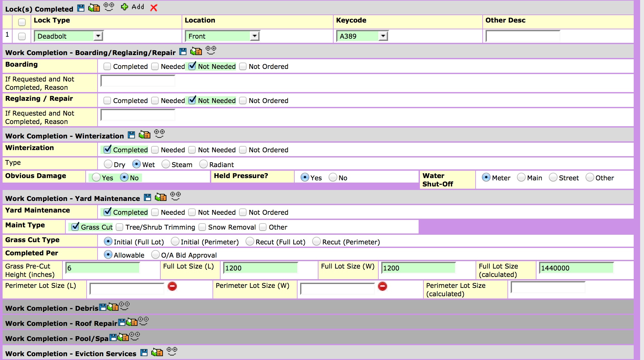Viewport: 644px width, 360px height.
Task: Expand Work Completion - Roof Repair section
Action: click(61, 323)
